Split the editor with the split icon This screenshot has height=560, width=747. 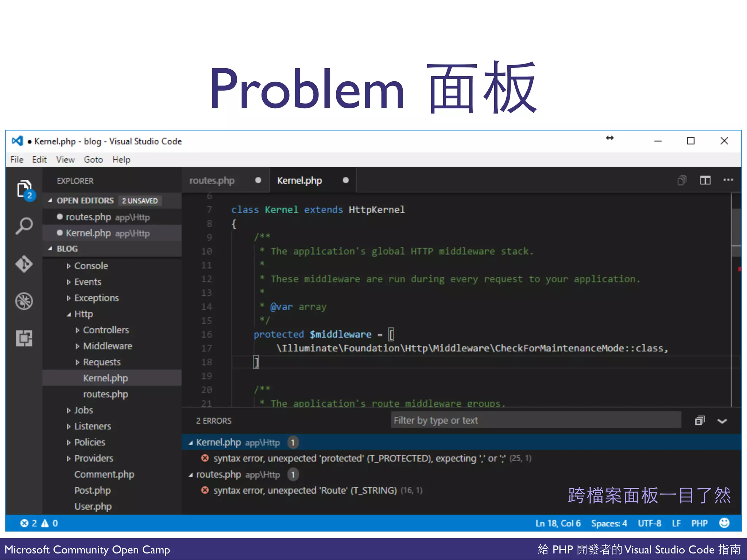(705, 180)
